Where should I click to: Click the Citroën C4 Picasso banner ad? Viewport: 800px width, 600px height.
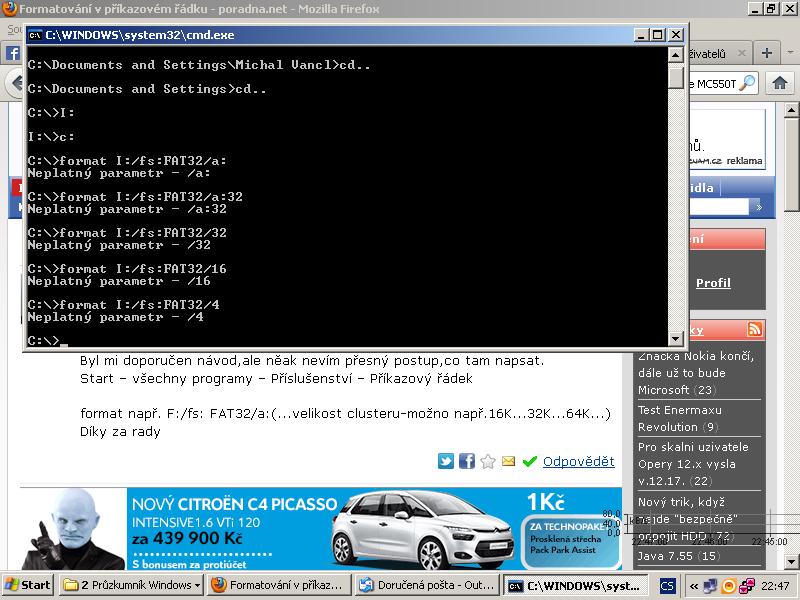(321, 529)
